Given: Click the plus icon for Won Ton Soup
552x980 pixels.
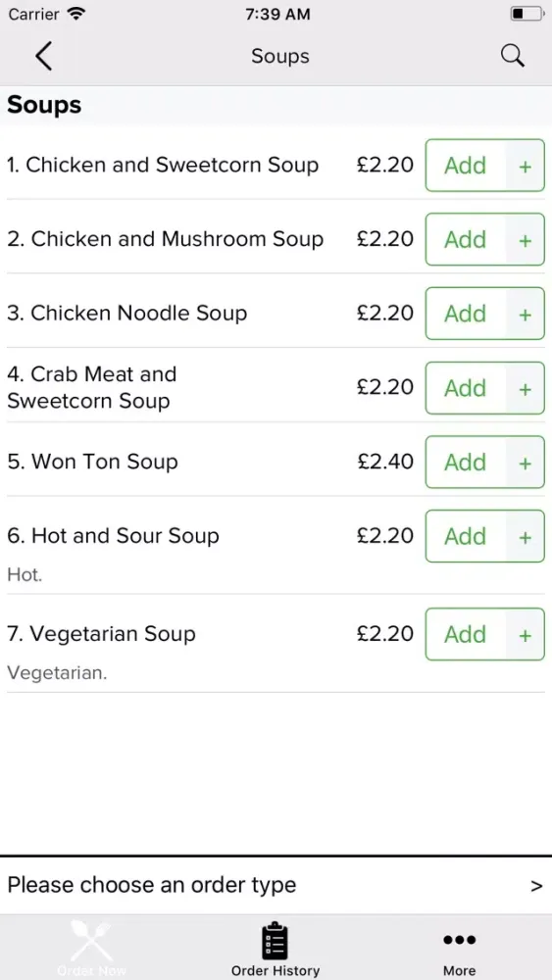Looking at the screenshot, I should [526, 463].
